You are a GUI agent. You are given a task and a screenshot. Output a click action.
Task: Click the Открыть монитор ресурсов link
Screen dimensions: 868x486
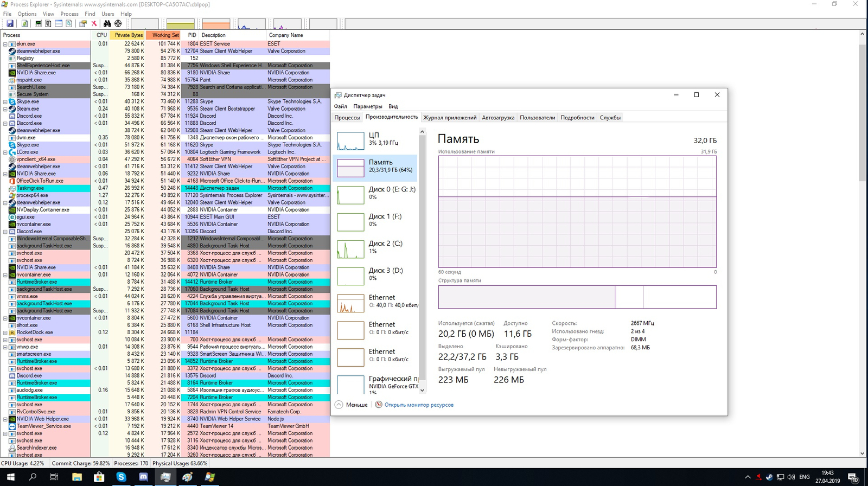(x=419, y=405)
